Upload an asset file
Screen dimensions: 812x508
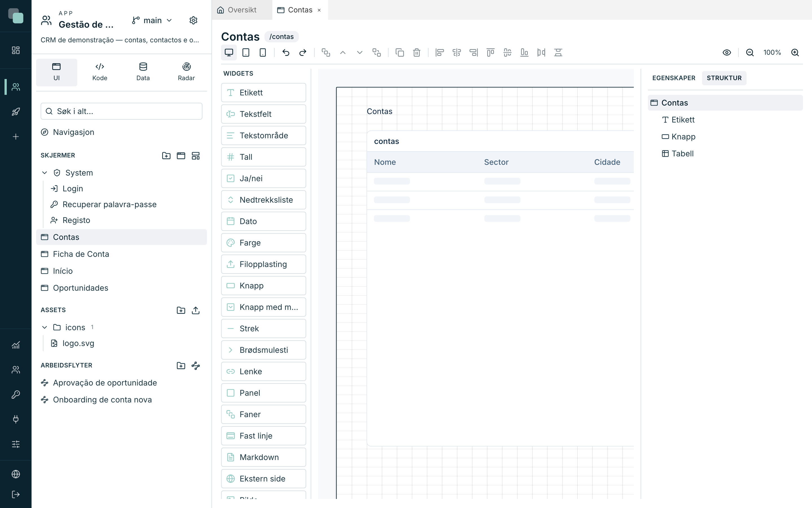[196, 310]
